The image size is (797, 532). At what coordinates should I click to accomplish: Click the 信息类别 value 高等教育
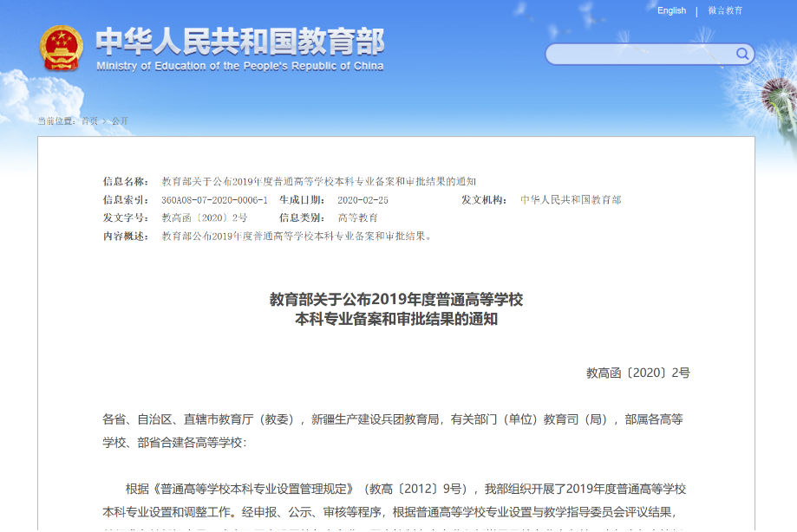[x=357, y=217]
